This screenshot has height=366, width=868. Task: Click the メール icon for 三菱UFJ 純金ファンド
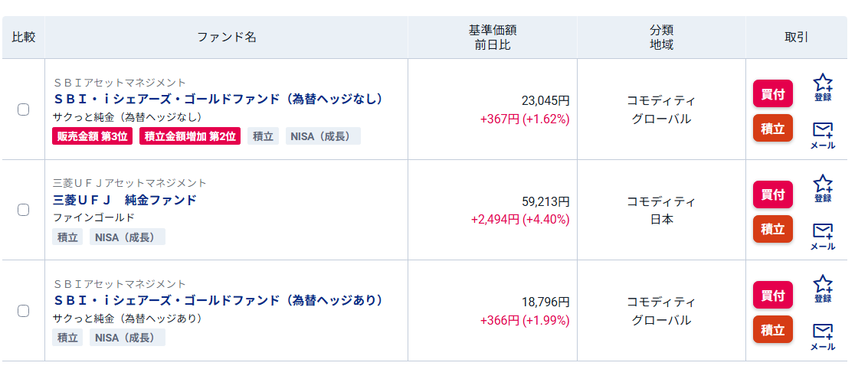(x=823, y=235)
